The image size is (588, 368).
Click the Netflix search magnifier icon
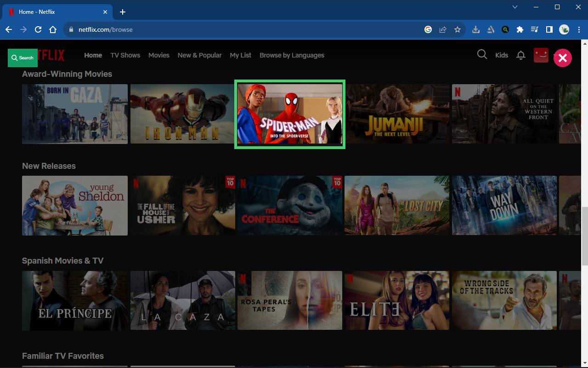pyautogui.click(x=482, y=55)
